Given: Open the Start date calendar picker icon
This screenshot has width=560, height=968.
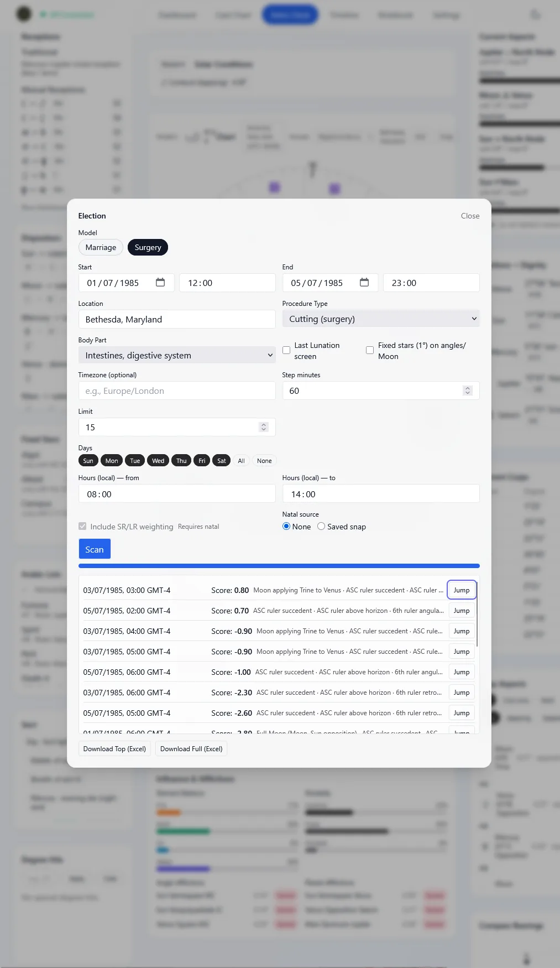Looking at the screenshot, I should pos(160,283).
